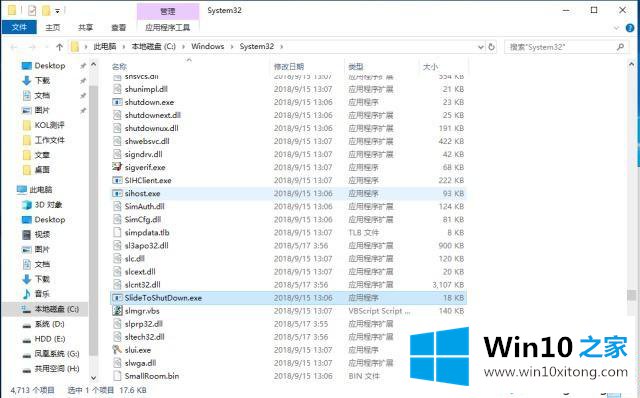Open pinned 下载 in Quick access

42,80
